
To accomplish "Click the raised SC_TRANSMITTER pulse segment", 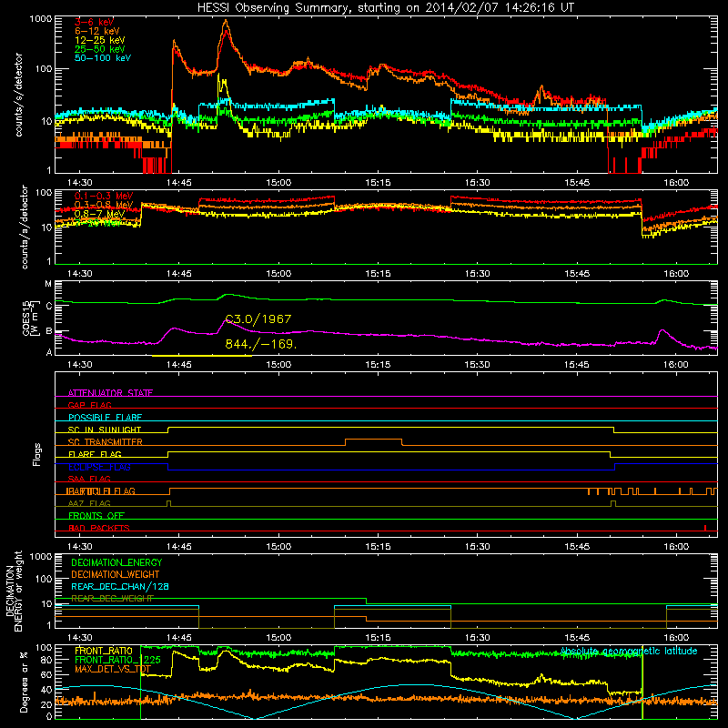I will [x=374, y=440].
